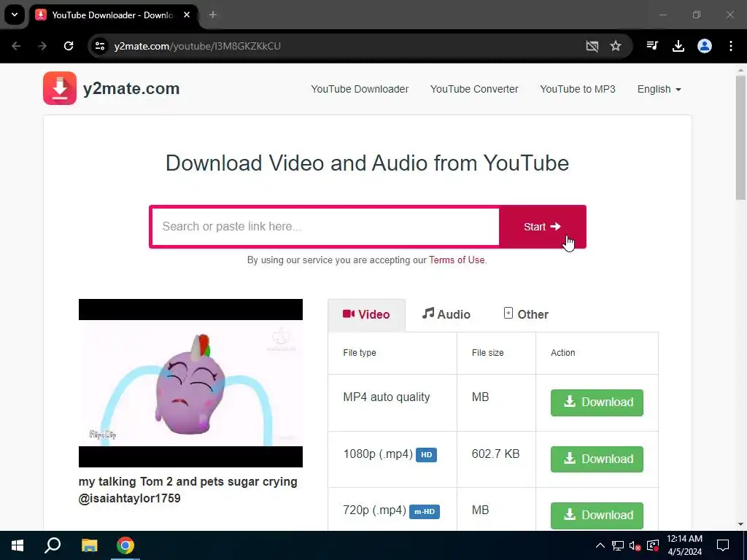Open YouTube Converter nav link

pos(474,89)
